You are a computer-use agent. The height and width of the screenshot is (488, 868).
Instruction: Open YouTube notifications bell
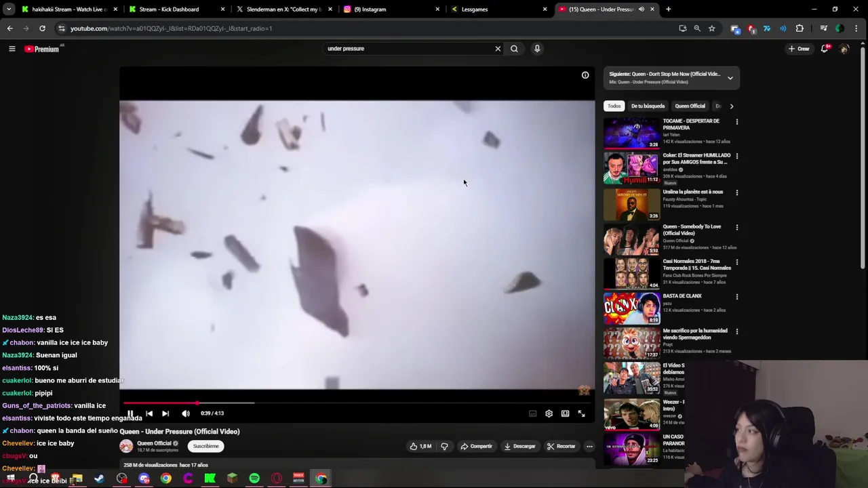(825, 49)
